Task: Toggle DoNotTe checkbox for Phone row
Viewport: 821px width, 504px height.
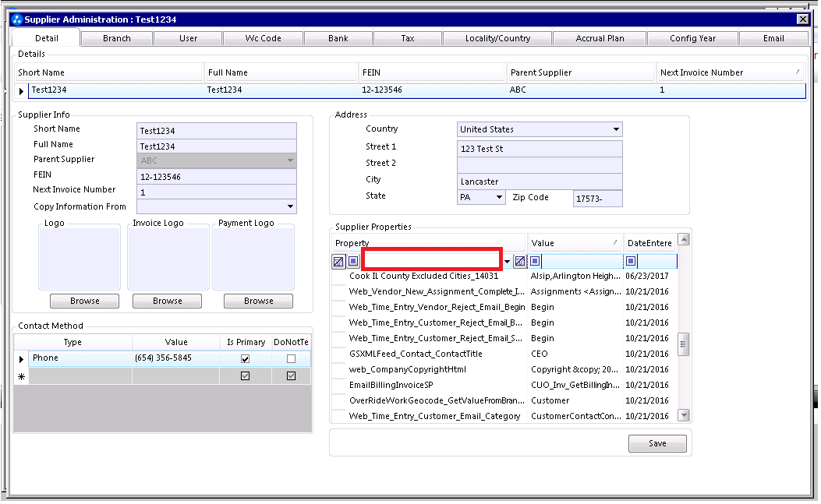Action: tap(291, 359)
